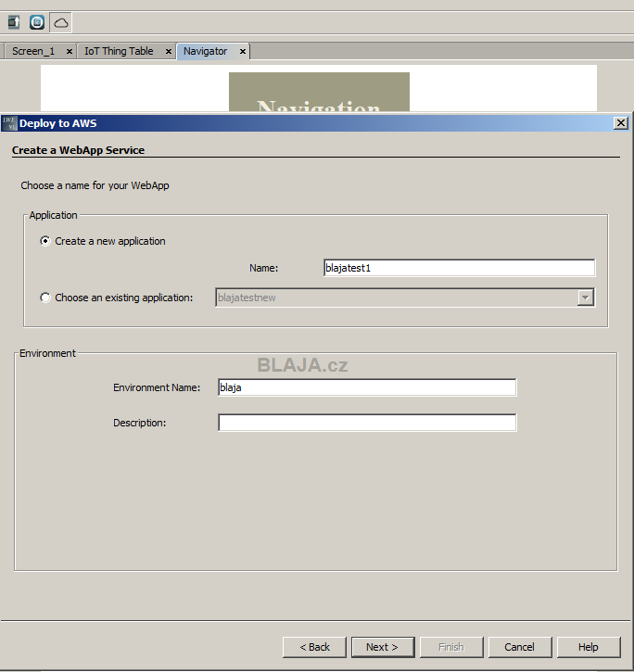This screenshot has height=672, width=634.
Task: Click the Cancel button
Action: pyautogui.click(x=520, y=647)
